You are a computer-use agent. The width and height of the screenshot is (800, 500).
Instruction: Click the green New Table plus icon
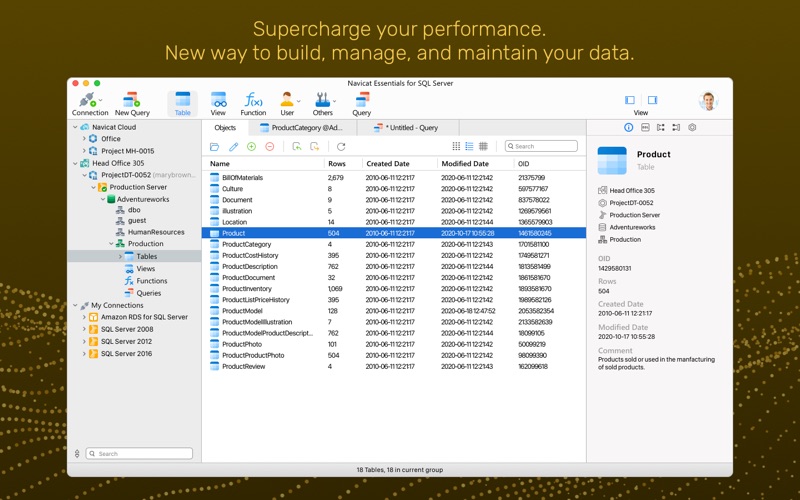point(252,146)
